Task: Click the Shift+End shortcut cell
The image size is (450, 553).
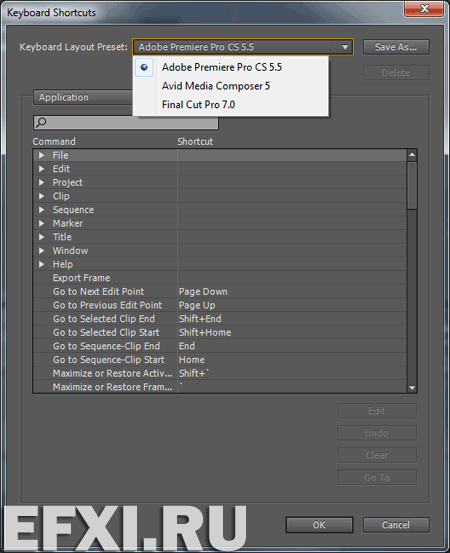Action: (x=292, y=319)
